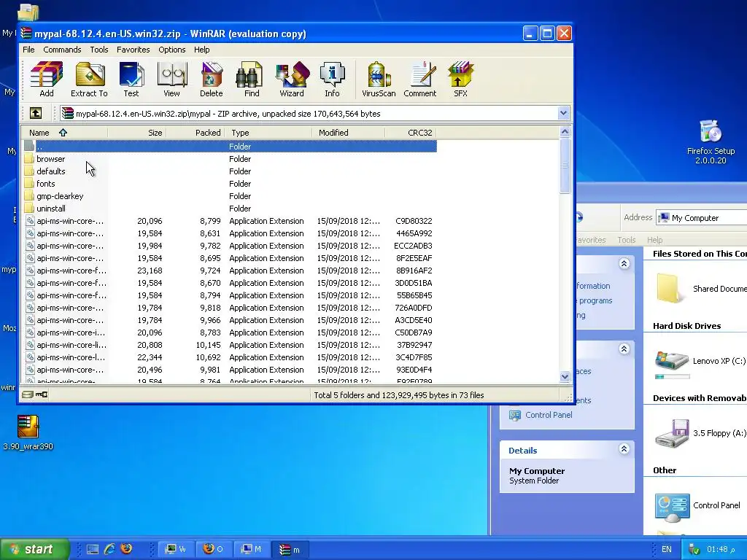Click the scroll up arrow in file list
Screen dimensions: 747x560
(x=565, y=132)
